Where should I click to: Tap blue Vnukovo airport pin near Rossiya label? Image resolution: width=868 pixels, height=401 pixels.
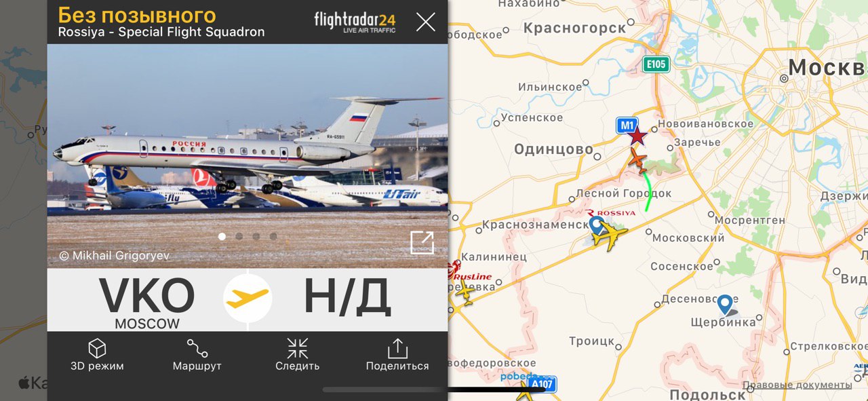coord(597,225)
